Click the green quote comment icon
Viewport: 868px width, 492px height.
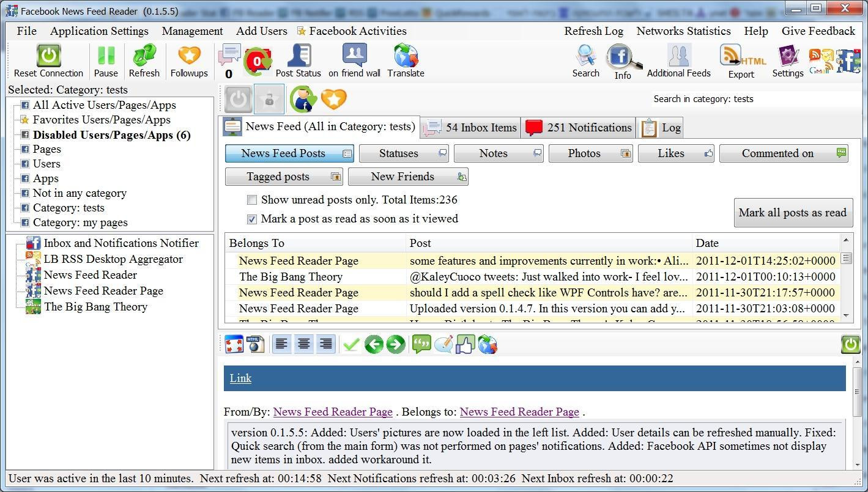tap(421, 345)
